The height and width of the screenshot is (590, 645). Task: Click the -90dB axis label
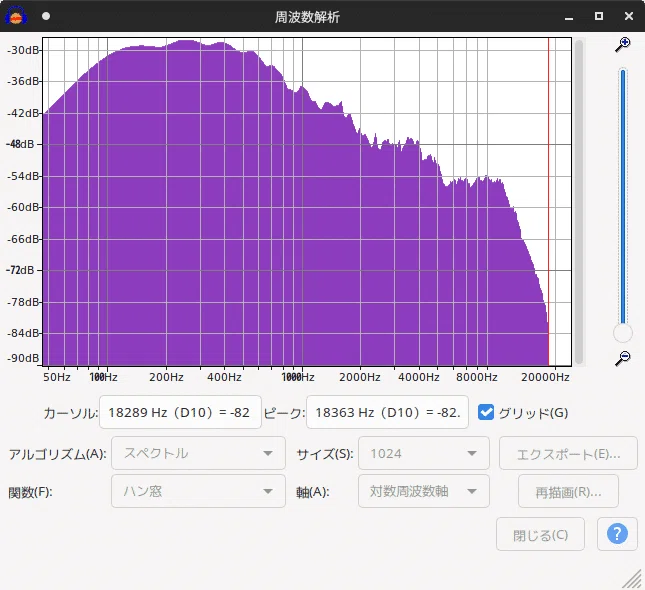click(x=23, y=358)
